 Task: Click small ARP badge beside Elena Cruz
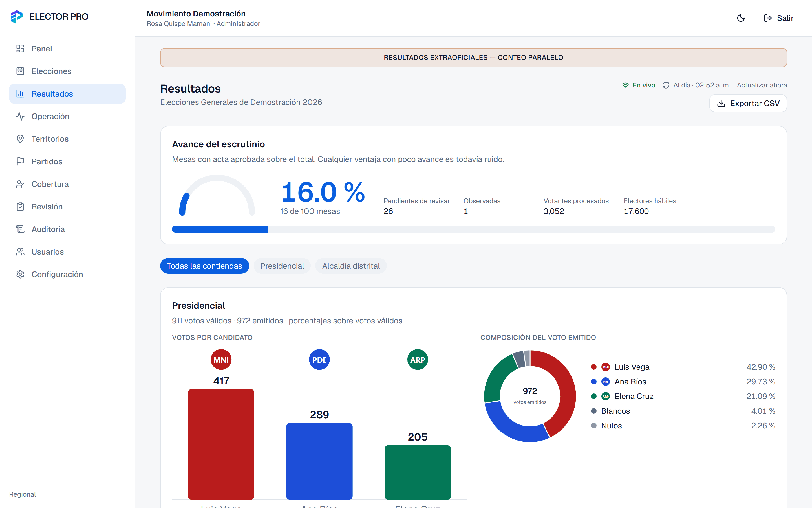pos(605,397)
